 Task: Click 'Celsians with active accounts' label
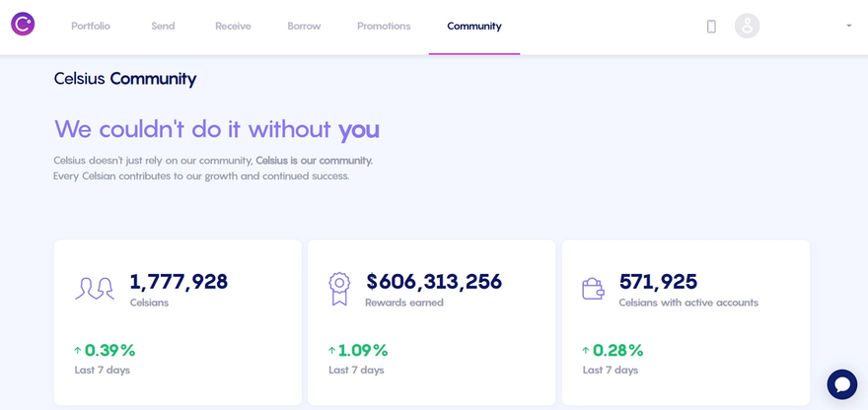[688, 303]
